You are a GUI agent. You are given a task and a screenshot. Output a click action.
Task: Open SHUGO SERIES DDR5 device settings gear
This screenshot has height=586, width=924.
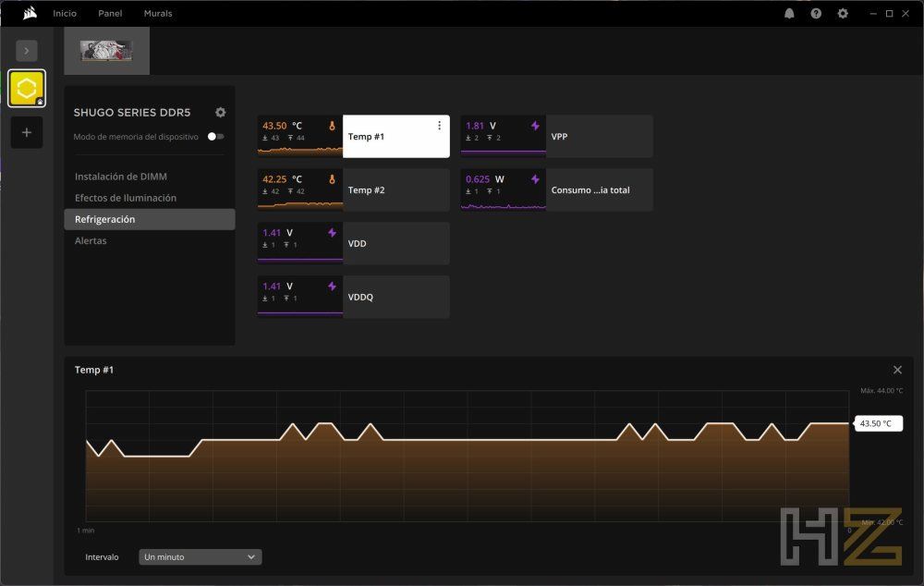(x=221, y=112)
